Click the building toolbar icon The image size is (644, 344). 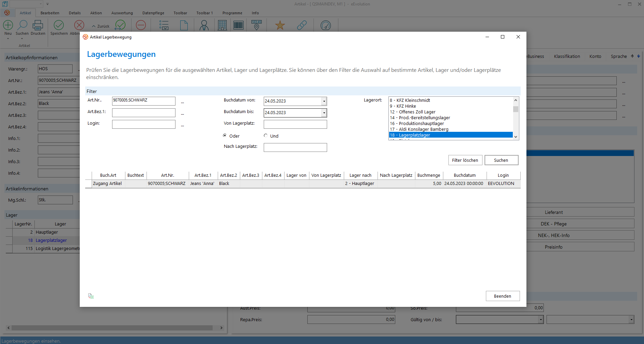click(223, 25)
